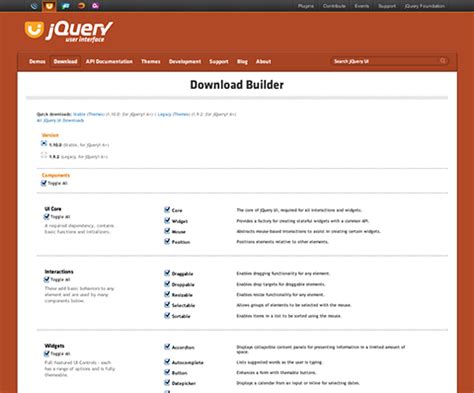The image size is (474, 393).
Task: Uncheck the Position component checkbox
Action: (167, 241)
